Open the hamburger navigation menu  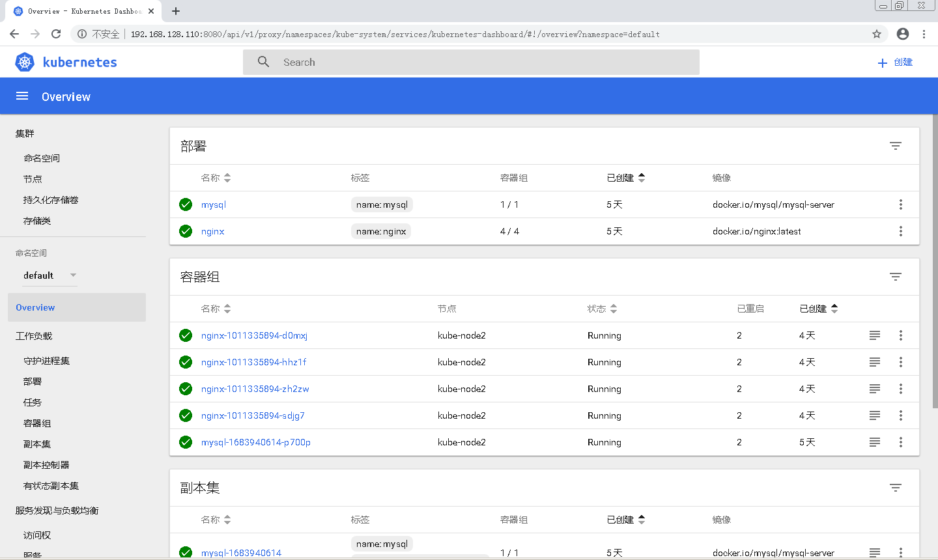pos(22,96)
